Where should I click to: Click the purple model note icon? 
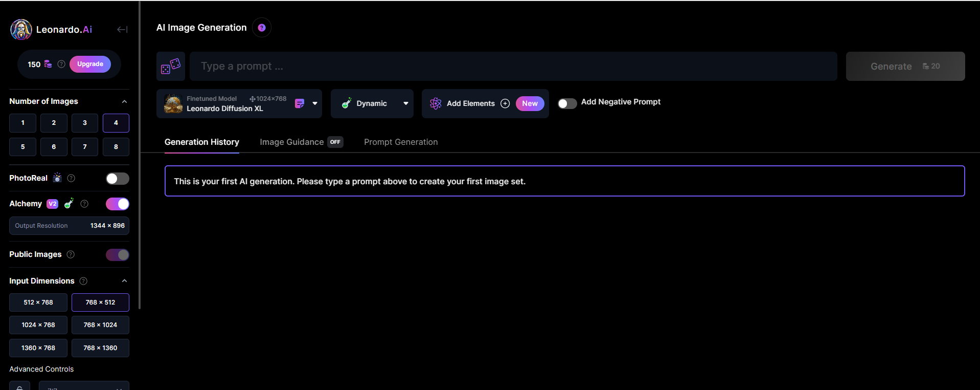[x=300, y=103]
